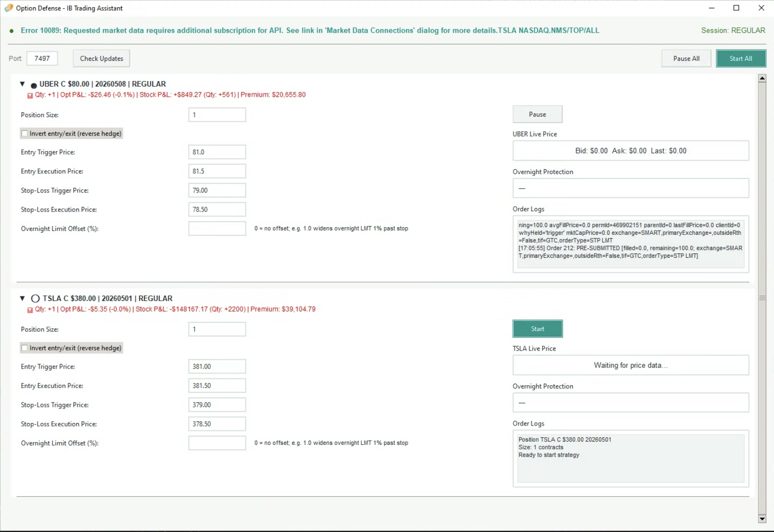Click the UBER Live Price label
The width and height of the screenshot is (774, 532).
[x=535, y=134]
